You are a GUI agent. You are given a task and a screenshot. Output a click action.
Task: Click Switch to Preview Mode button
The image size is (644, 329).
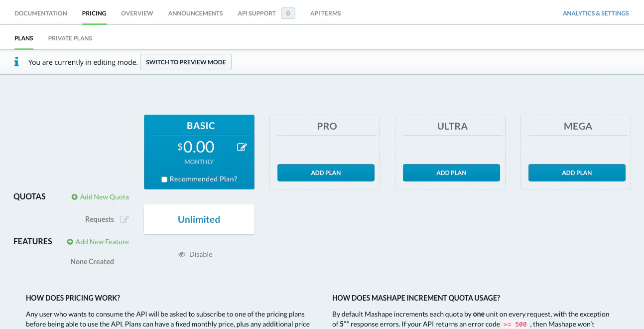186,62
